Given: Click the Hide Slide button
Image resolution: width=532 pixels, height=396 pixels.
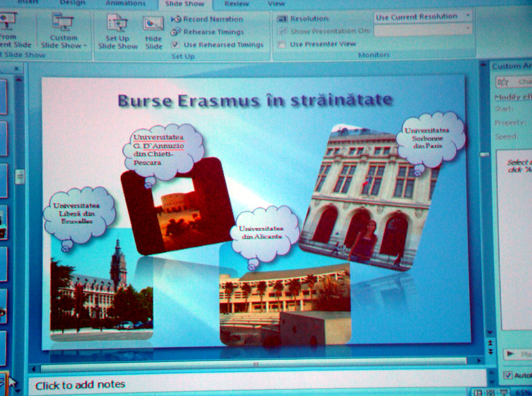Looking at the screenshot, I should coord(153,33).
